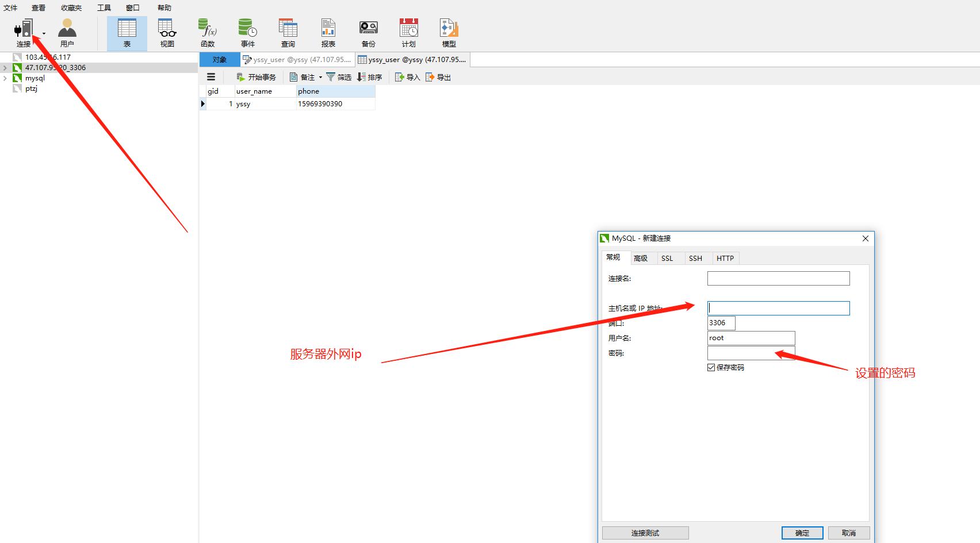Click the 连接测试 button
This screenshot has height=543, width=980.
point(645,533)
